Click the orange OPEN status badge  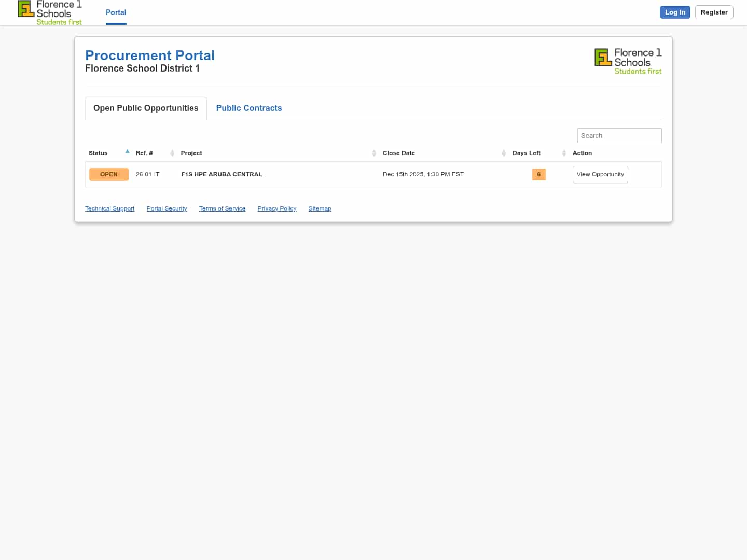109,174
